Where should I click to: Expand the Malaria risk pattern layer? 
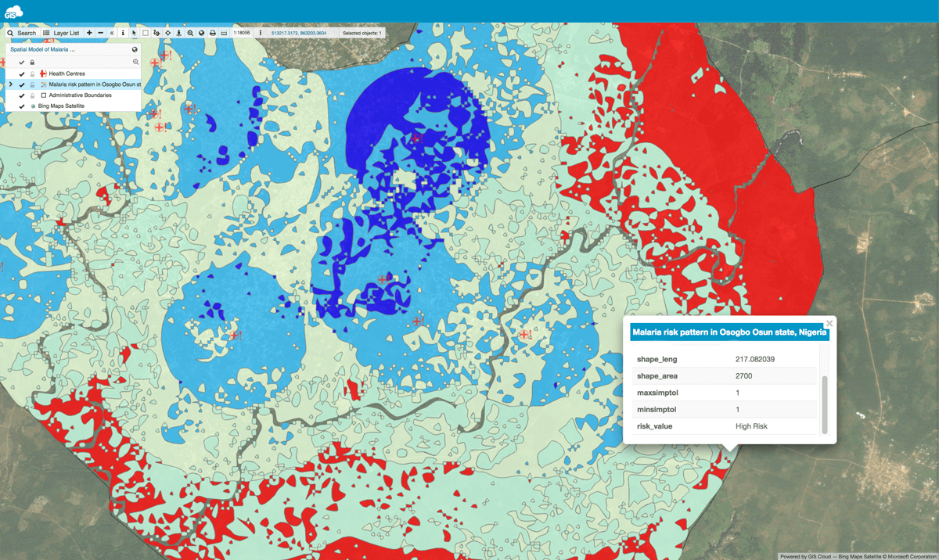coord(11,84)
